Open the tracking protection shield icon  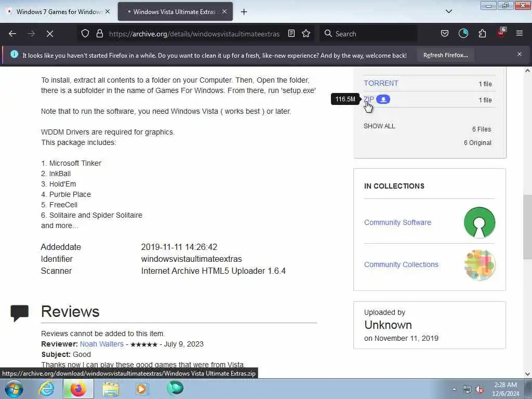85,34
